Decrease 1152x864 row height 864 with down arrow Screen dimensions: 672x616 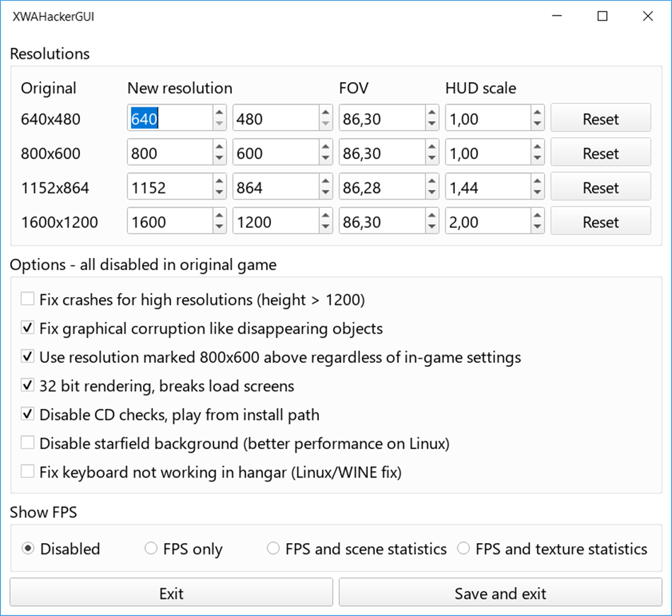coord(325,192)
